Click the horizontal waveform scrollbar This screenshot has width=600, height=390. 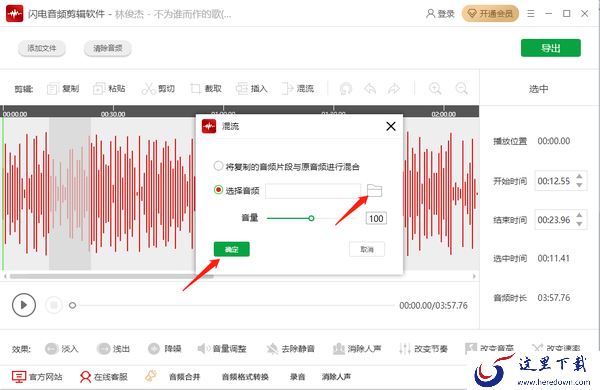click(x=112, y=276)
